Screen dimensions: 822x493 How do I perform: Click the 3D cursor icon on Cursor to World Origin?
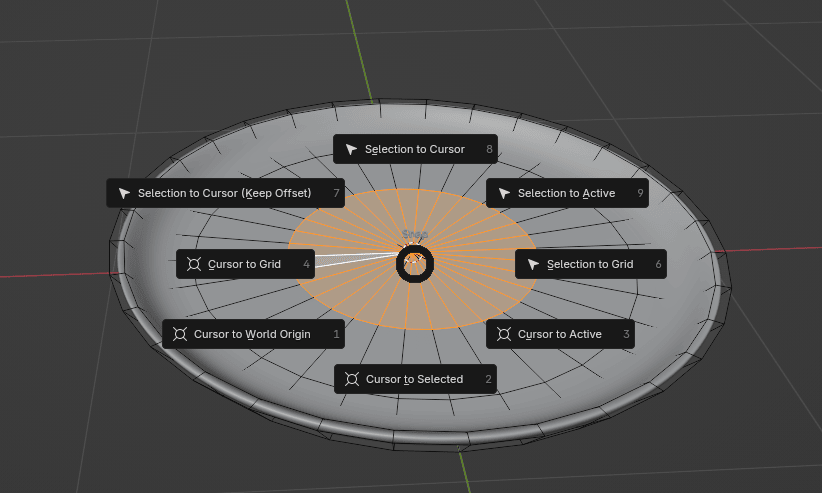[x=180, y=334]
